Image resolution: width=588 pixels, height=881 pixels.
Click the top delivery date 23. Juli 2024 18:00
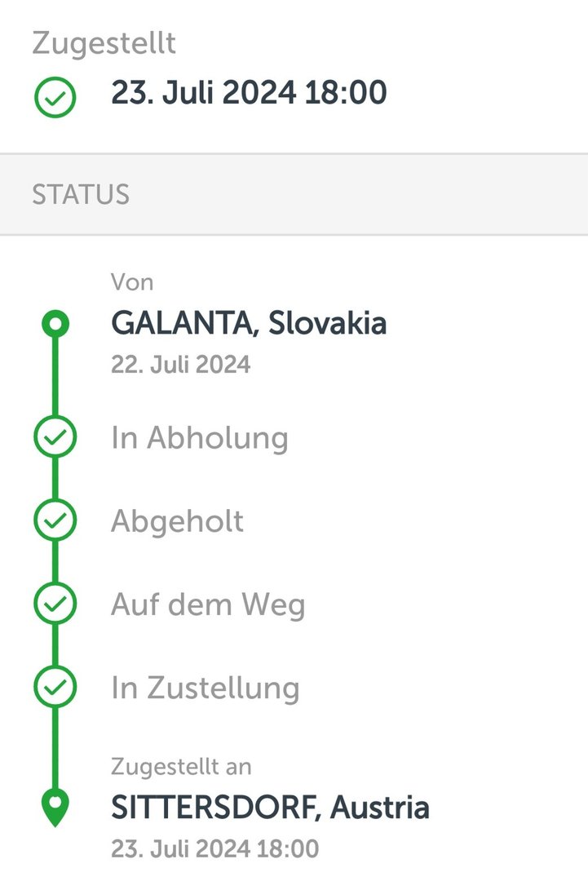click(249, 93)
